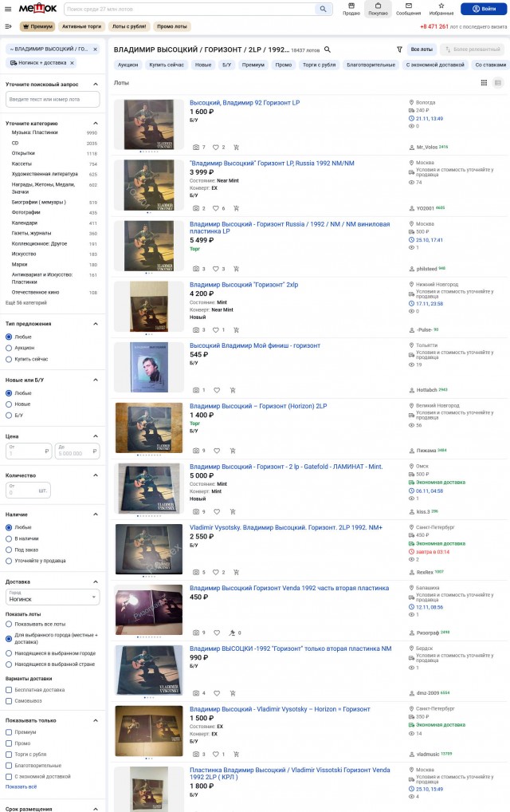Collapse the Количество section
Image resolution: width=510 pixels, height=812 pixels.
pyautogui.click(x=96, y=475)
